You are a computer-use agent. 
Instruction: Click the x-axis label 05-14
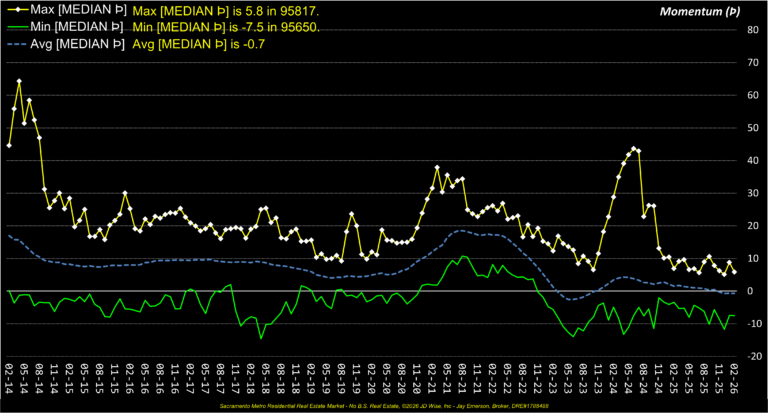coord(24,379)
